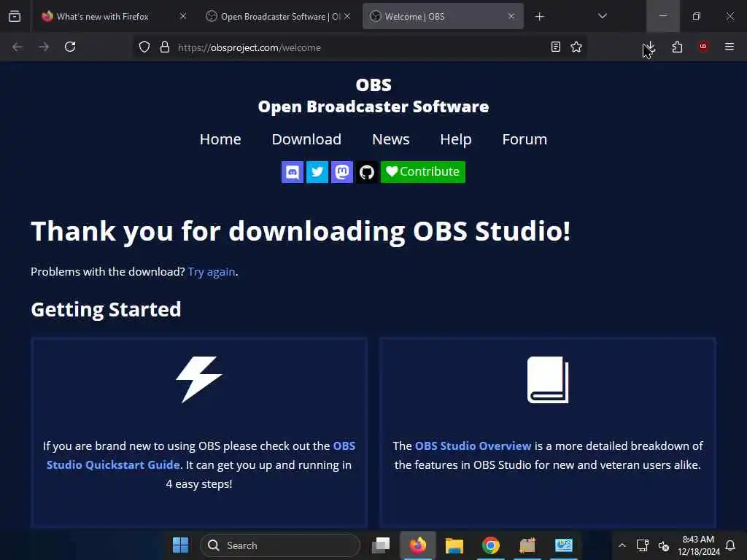The width and height of the screenshot is (747, 560).
Task: Close the Welcome | OBS tab
Action: pyautogui.click(x=511, y=16)
